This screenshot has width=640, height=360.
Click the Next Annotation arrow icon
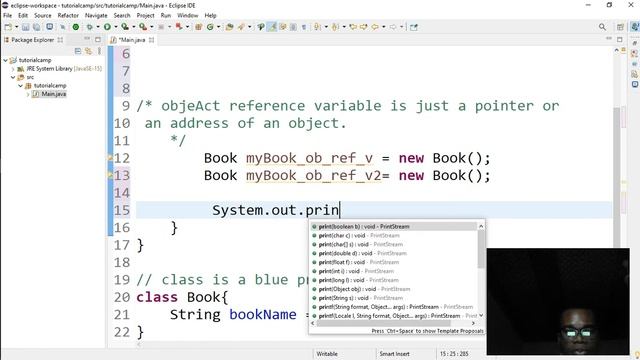click(x=317, y=27)
